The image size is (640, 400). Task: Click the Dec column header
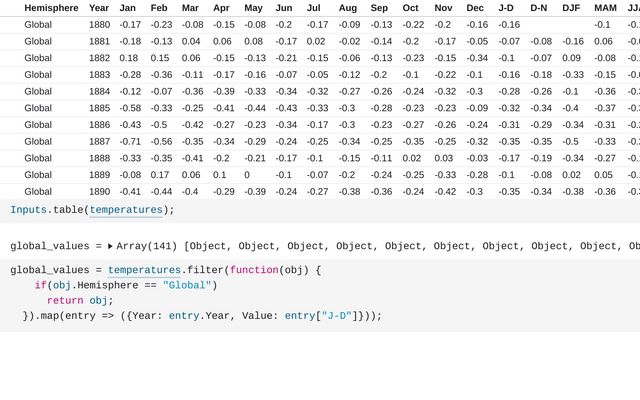click(x=475, y=8)
